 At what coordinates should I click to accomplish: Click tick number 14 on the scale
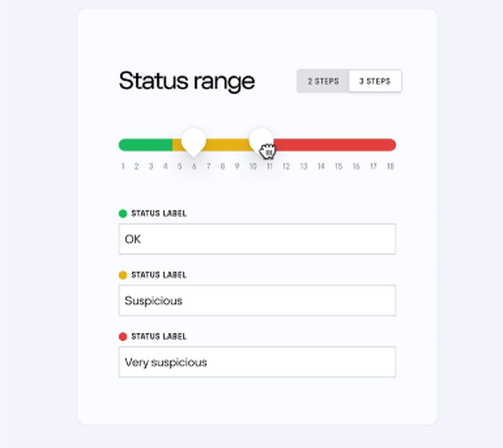(x=321, y=167)
